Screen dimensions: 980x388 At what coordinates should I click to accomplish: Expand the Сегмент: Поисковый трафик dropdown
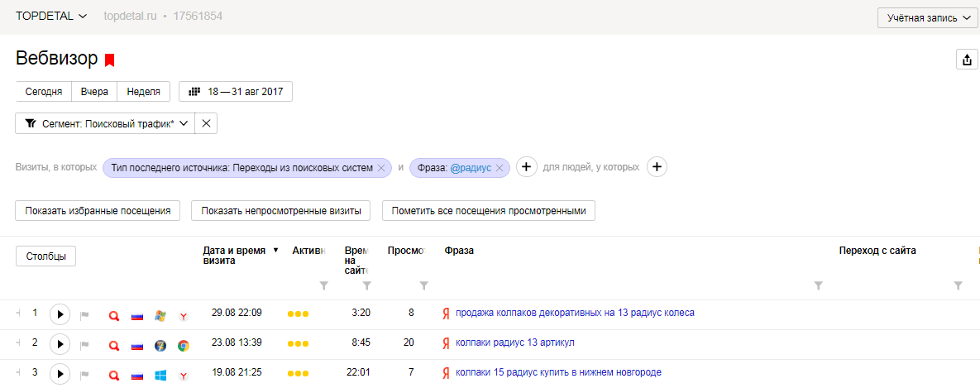coord(104,123)
